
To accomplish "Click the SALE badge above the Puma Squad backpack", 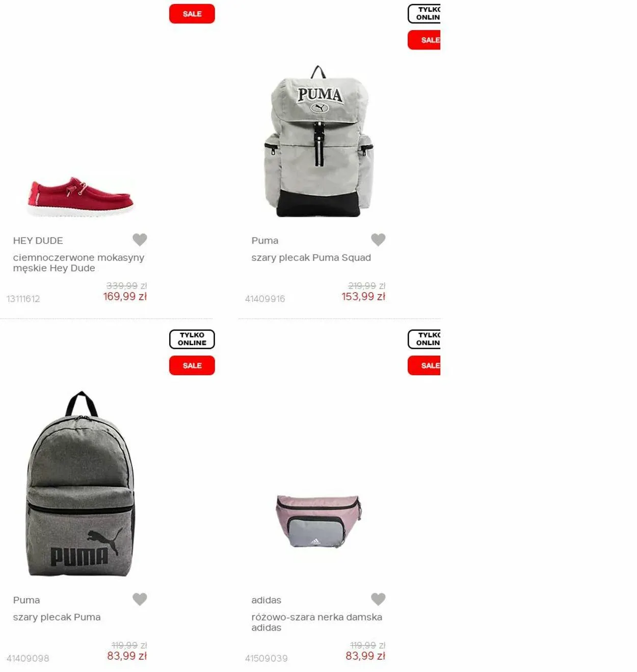I will click(424, 40).
